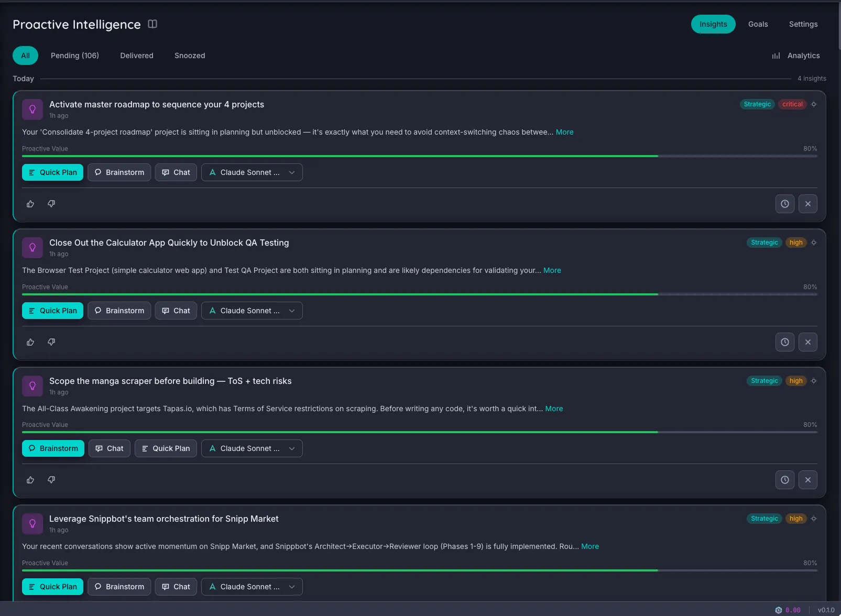This screenshot has width=841, height=616.
Task: Click Quick Plan on Calculator App card
Action: pyautogui.click(x=52, y=311)
